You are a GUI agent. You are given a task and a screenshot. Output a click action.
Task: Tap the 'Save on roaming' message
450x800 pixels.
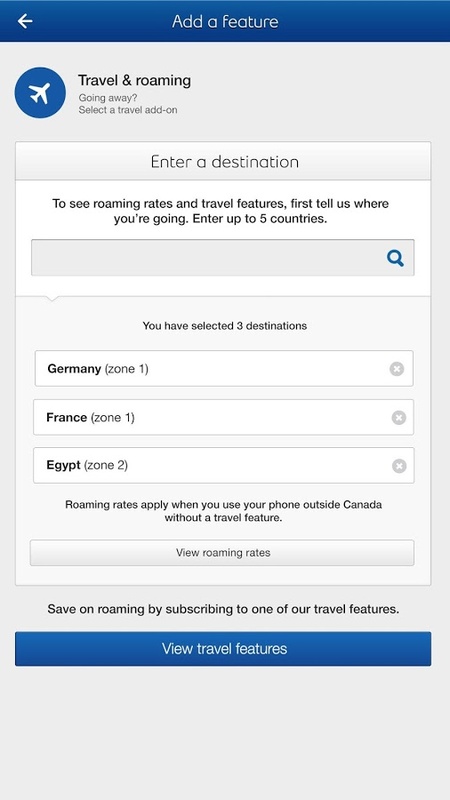(223, 609)
